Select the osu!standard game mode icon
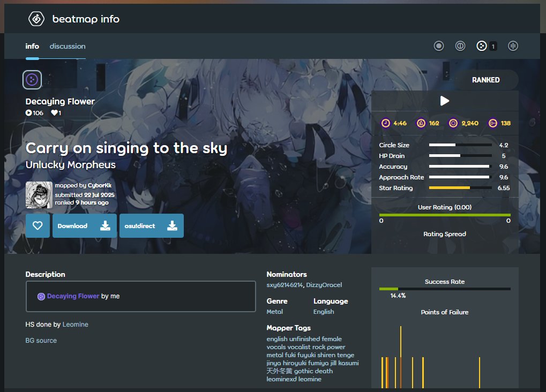Image resolution: width=546 pixels, height=392 pixels. (x=438, y=46)
